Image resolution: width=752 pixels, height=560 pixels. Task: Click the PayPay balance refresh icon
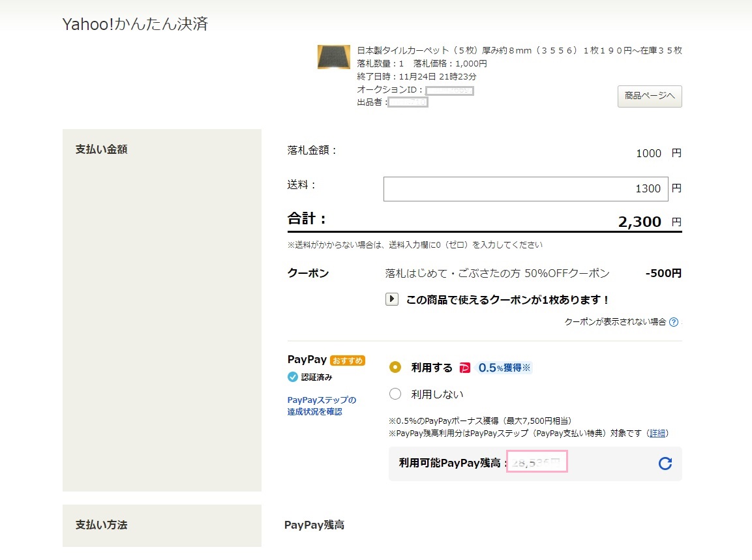(x=665, y=463)
